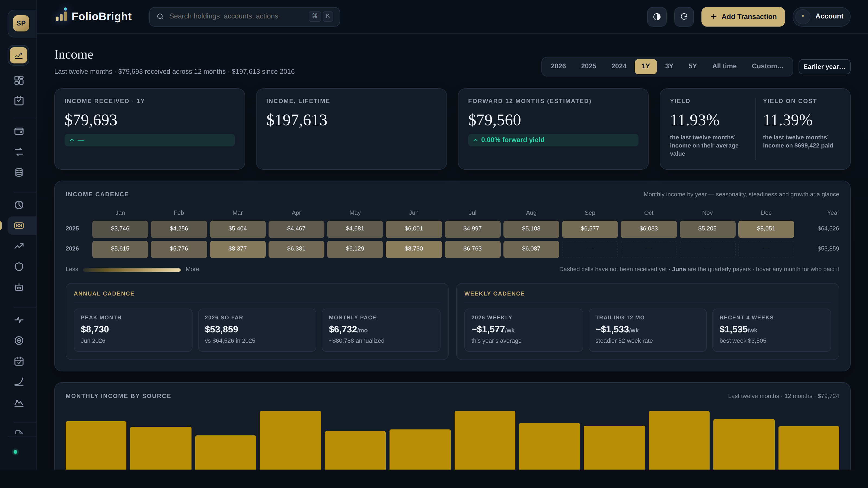This screenshot has height=488, width=868.
Task: Open the transfers arrows sidebar icon
Action: 19,152
